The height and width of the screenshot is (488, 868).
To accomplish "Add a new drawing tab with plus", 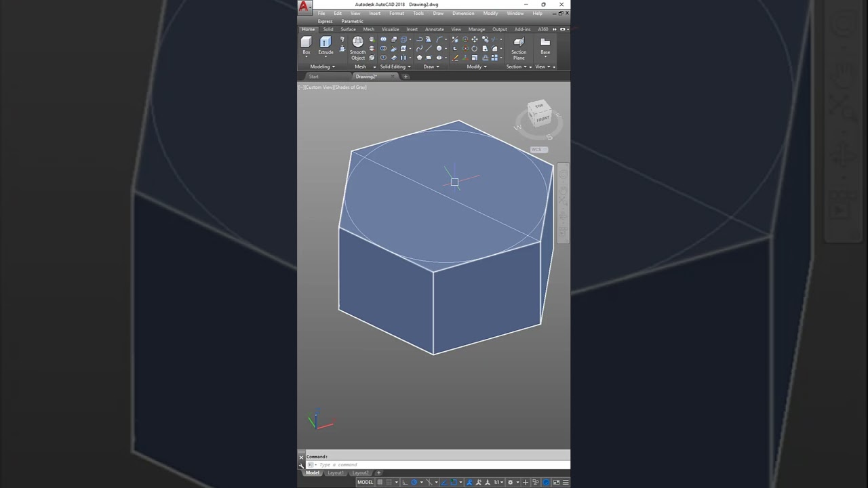I will (x=406, y=77).
